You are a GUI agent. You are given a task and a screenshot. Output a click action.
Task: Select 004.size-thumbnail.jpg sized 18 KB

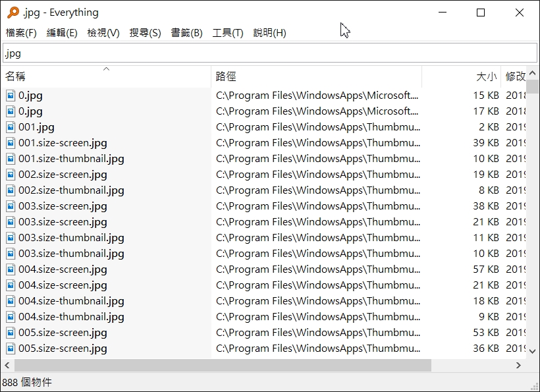pos(71,301)
